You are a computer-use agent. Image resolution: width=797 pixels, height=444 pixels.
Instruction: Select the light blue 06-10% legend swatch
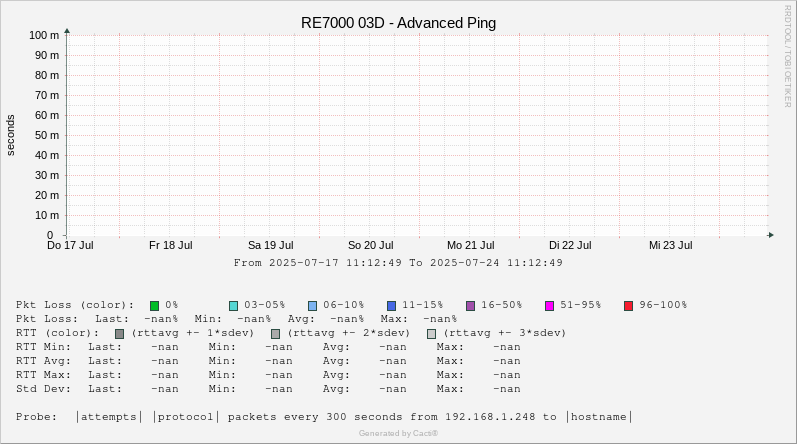313,305
